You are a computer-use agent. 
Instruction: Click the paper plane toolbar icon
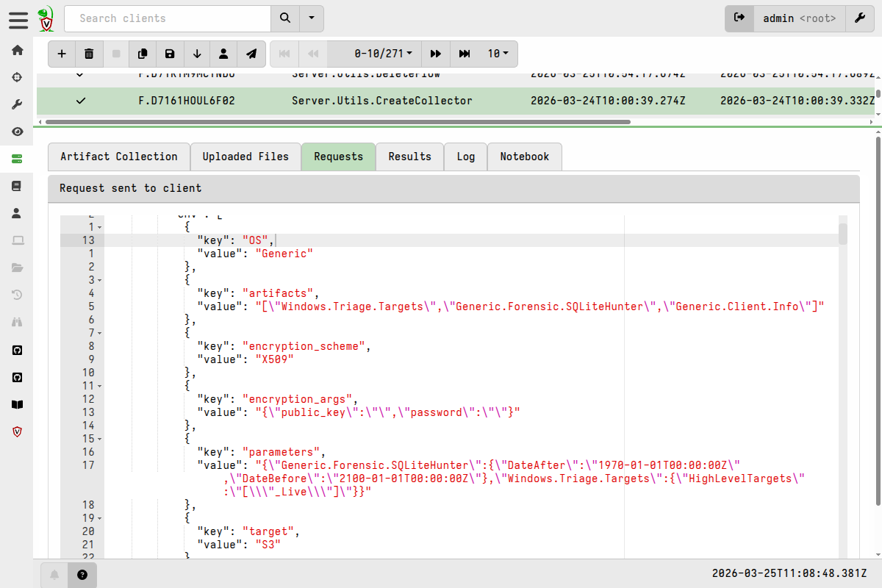[x=251, y=54]
